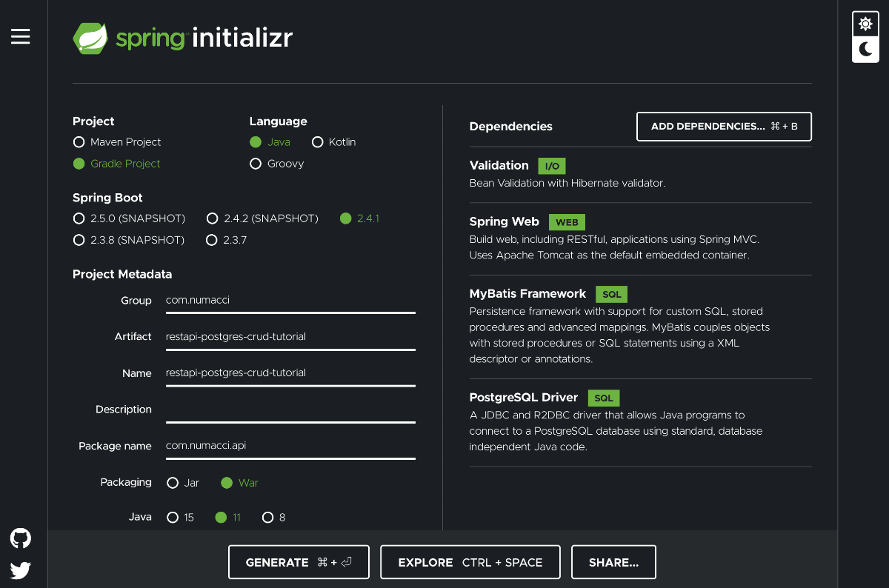The width and height of the screenshot is (889, 588).
Task: Select Spring Boot 2.4.2 (SNAPSHOT)
Action: (x=262, y=218)
